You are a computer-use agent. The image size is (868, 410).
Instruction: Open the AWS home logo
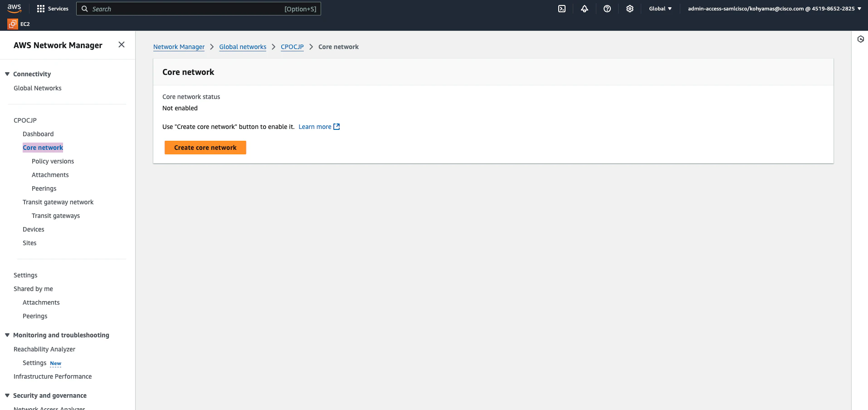pyautogui.click(x=14, y=9)
